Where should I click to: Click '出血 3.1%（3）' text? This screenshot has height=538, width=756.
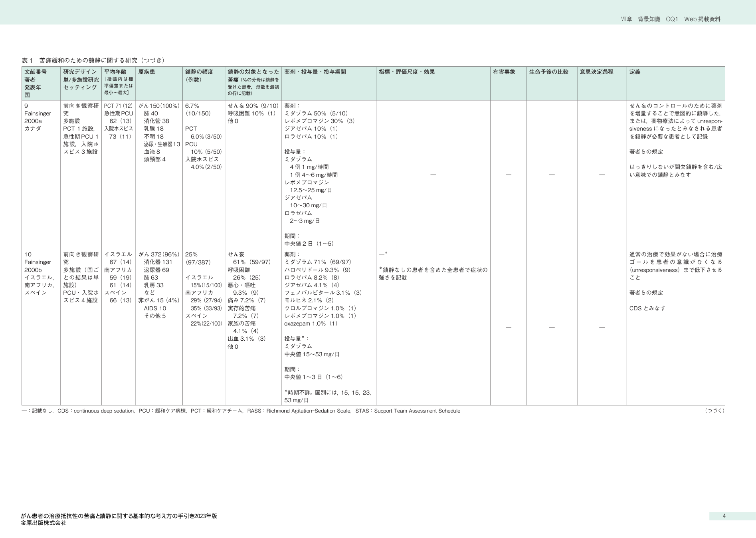247,339
